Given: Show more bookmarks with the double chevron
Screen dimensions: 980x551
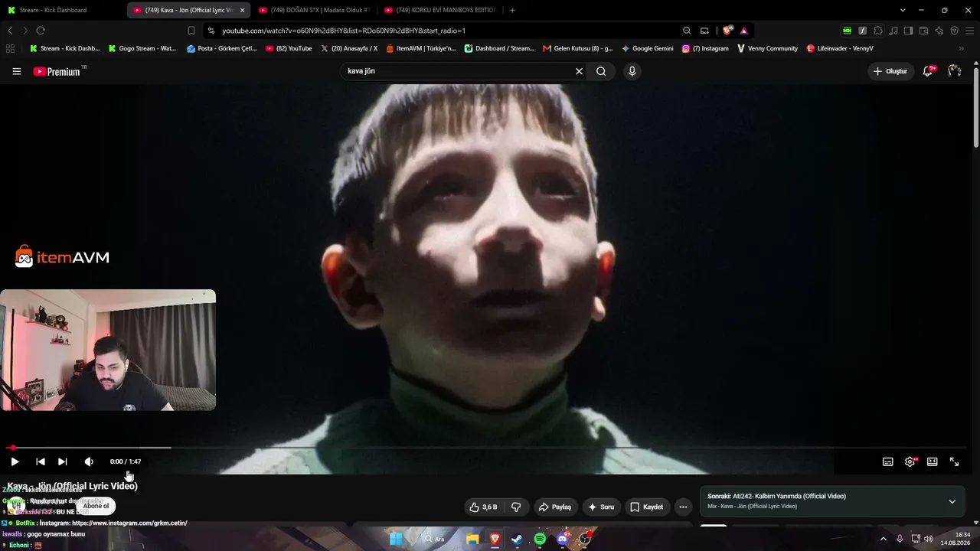Looking at the screenshot, I should [962, 48].
